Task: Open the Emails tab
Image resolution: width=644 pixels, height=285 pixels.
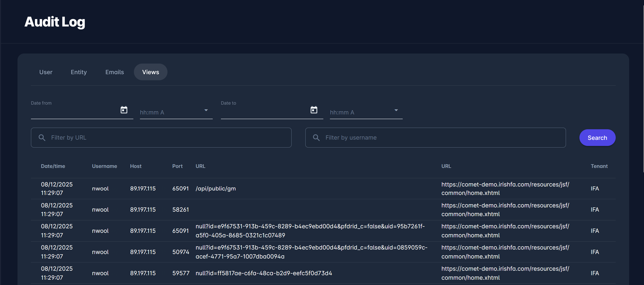Action: [x=115, y=72]
